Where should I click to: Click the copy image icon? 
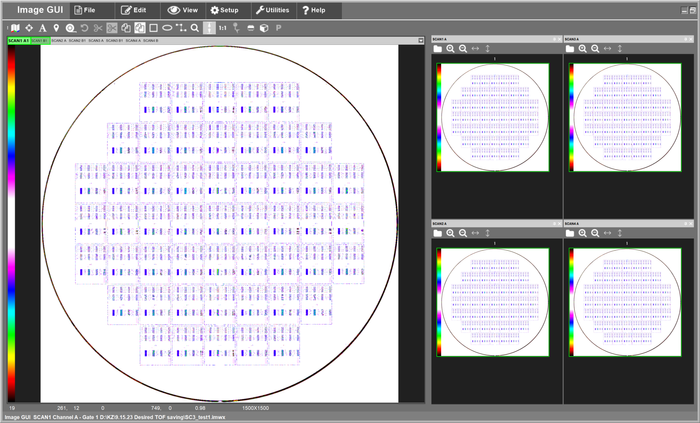(126, 28)
